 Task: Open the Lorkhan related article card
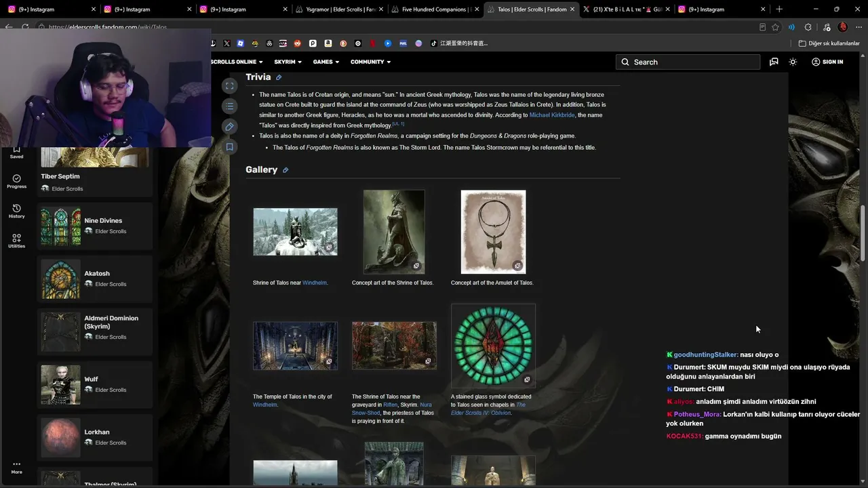pos(95,437)
